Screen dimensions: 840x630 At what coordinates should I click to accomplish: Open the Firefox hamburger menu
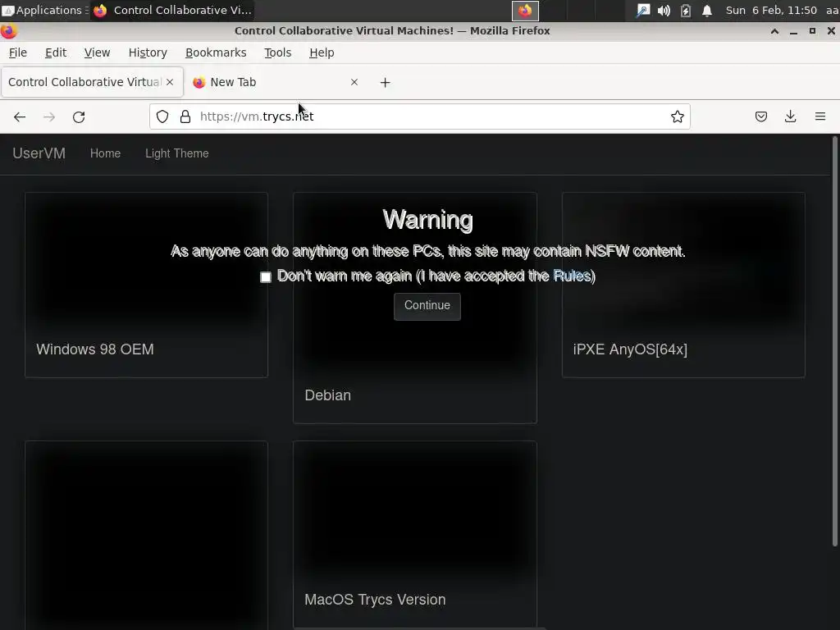(x=820, y=116)
